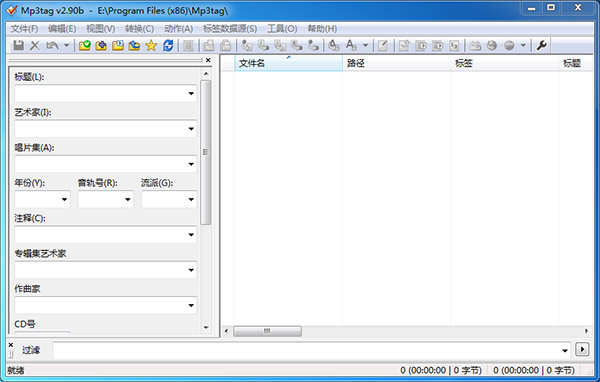
Task: Click the 就绪 status bar text
Action: point(16,371)
